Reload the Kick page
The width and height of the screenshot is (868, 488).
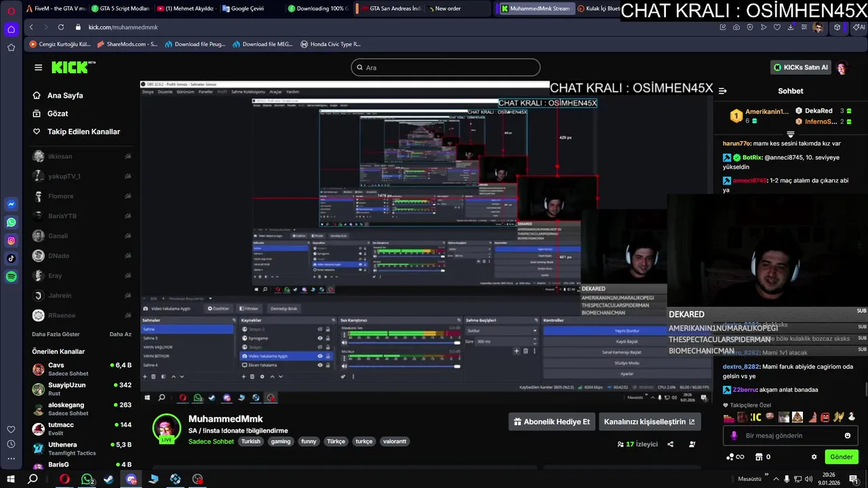[61, 27]
